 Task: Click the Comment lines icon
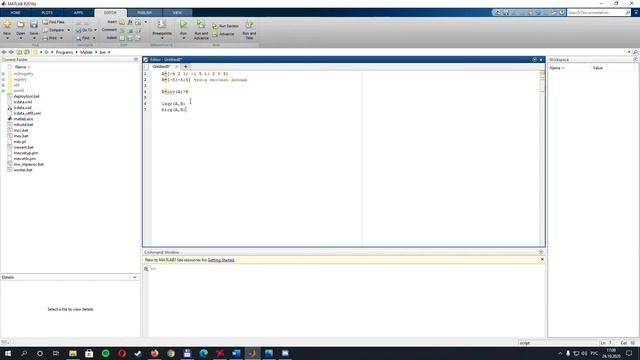(x=122, y=30)
